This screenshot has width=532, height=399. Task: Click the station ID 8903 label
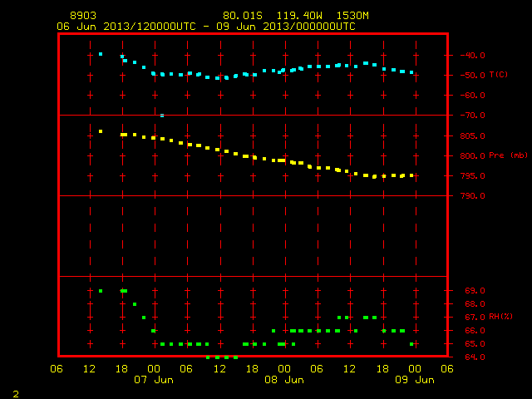click(x=83, y=16)
